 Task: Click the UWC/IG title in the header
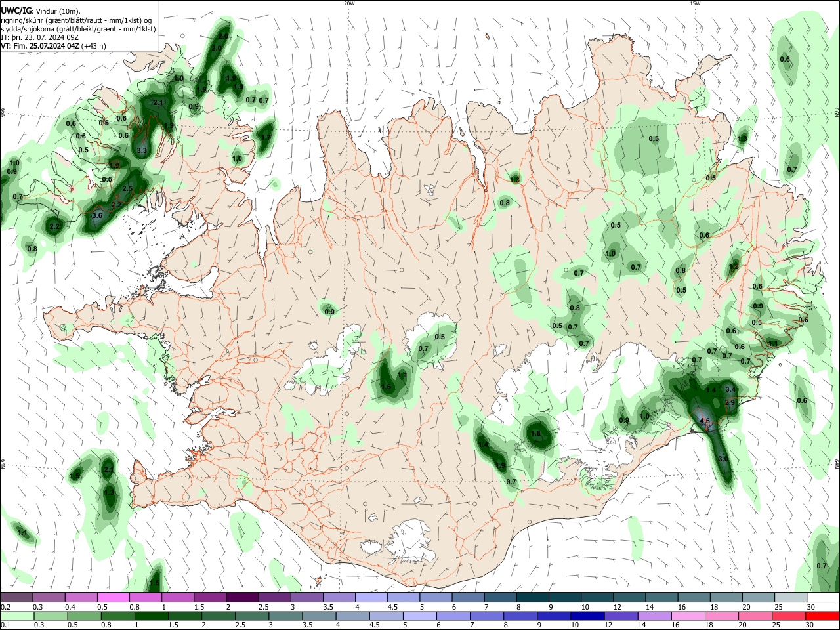tap(15, 10)
